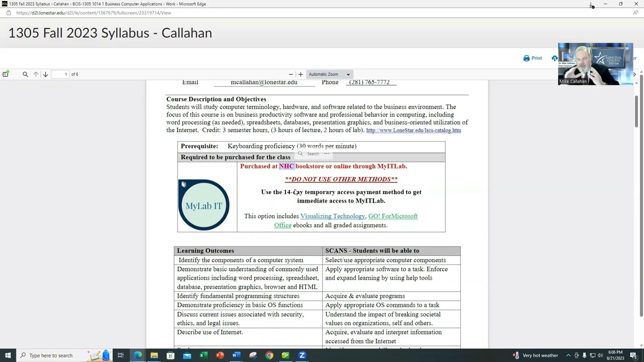The height and width of the screenshot is (362, 644).
Task: Switch to Microsoft Edge on taskbar
Action: pos(137,355)
